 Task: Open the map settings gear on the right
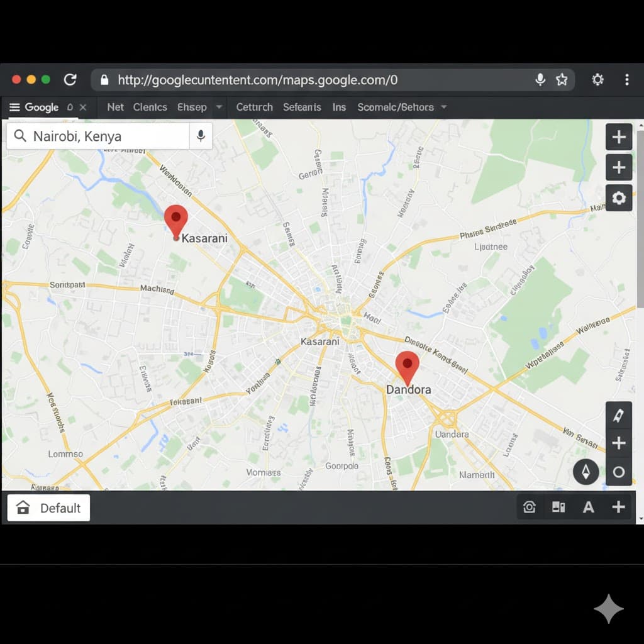(619, 198)
